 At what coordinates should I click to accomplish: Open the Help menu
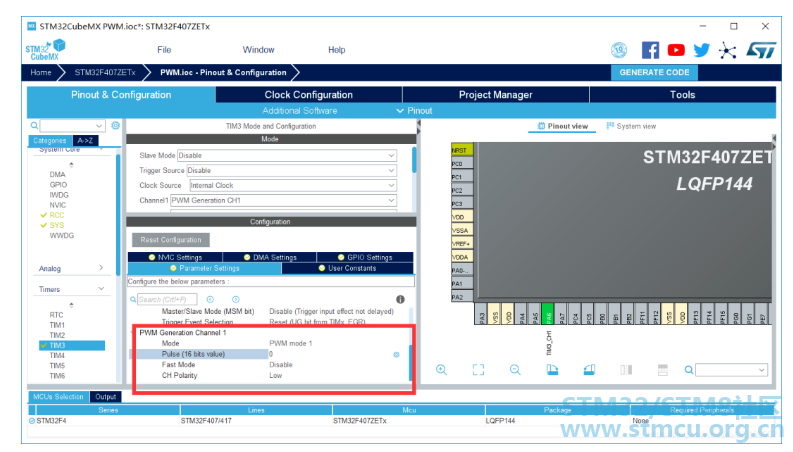[x=336, y=50]
